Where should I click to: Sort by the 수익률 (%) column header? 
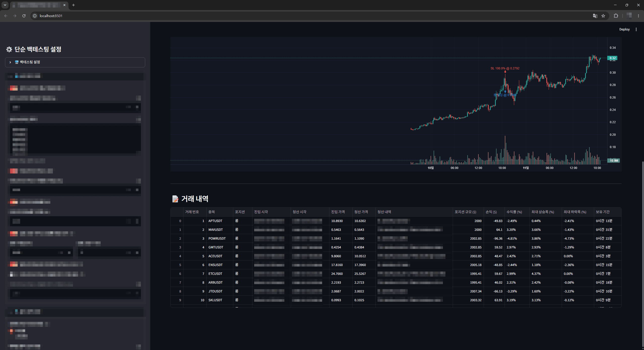point(517,212)
